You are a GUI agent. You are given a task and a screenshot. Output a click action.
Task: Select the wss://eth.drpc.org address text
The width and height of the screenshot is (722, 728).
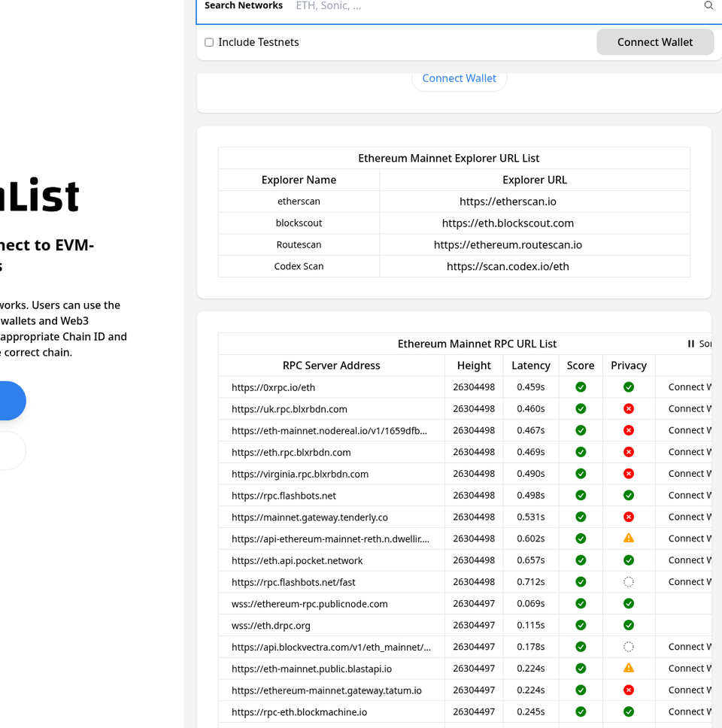(x=271, y=626)
